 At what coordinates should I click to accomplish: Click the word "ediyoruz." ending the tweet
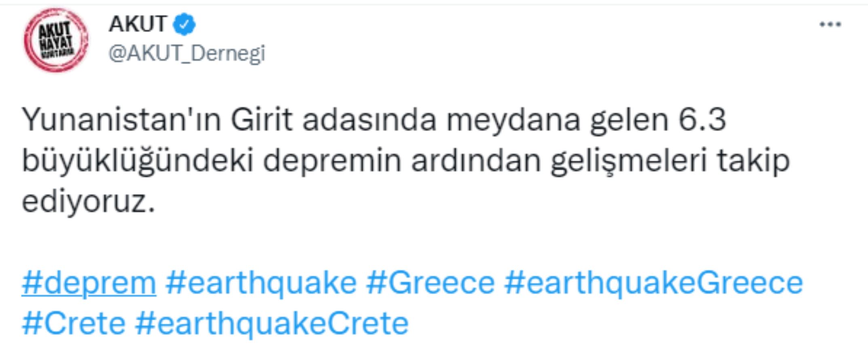[x=88, y=201]
